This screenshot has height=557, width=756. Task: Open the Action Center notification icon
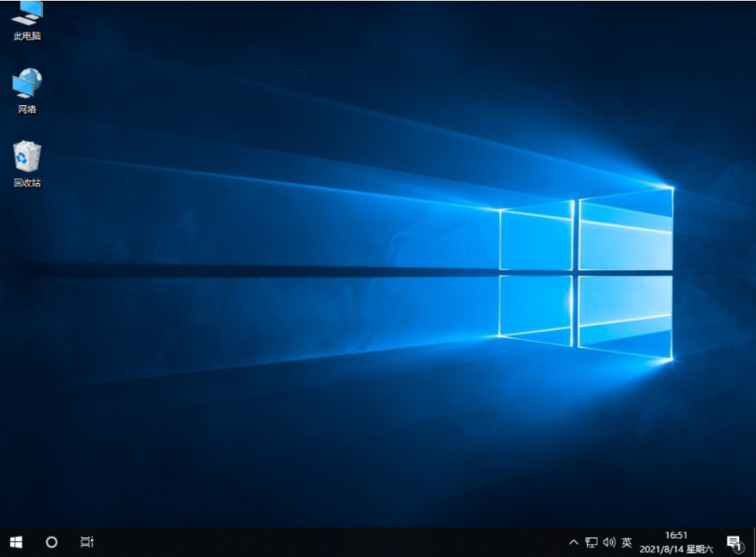[x=734, y=543]
